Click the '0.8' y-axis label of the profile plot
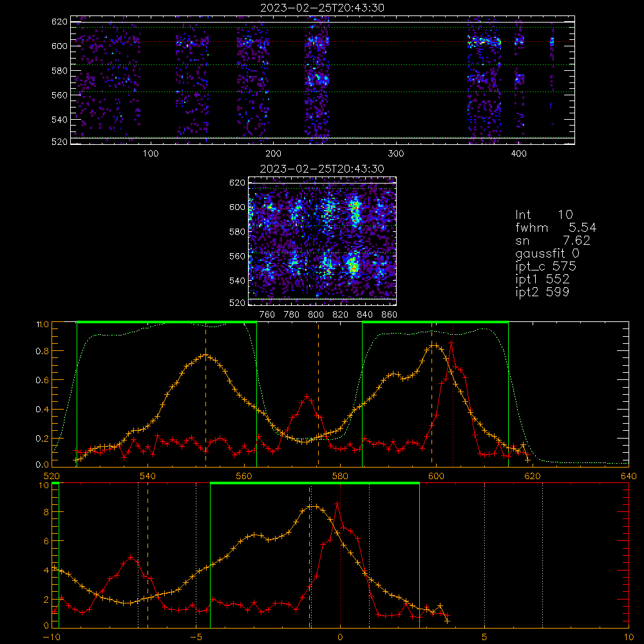The image size is (644, 644). tap(42, 351)
